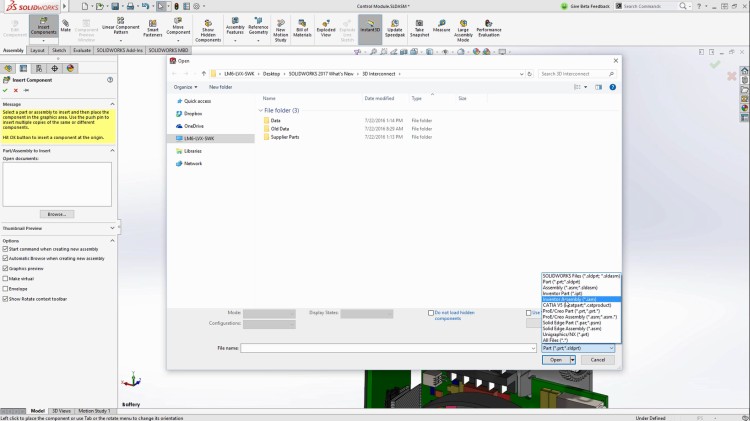This screenshot has height=421, width=750.
Task: Cancel Insert Component with red X
Action: 16,90
